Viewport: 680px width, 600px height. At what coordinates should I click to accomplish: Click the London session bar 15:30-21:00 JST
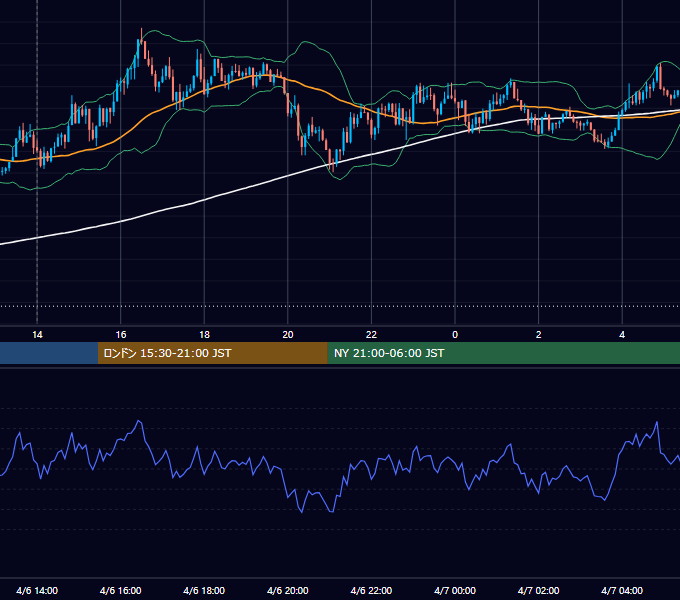pos(212,353)
